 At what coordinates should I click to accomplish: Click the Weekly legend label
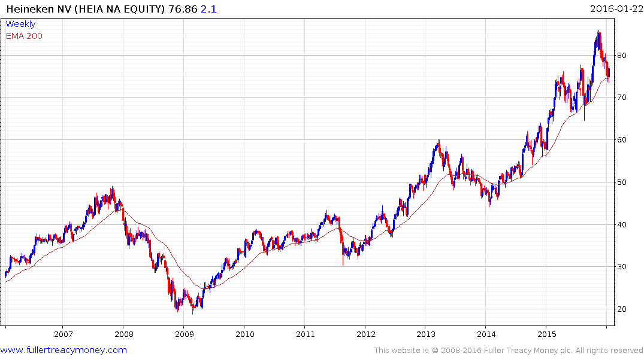(x=20, y=24)
